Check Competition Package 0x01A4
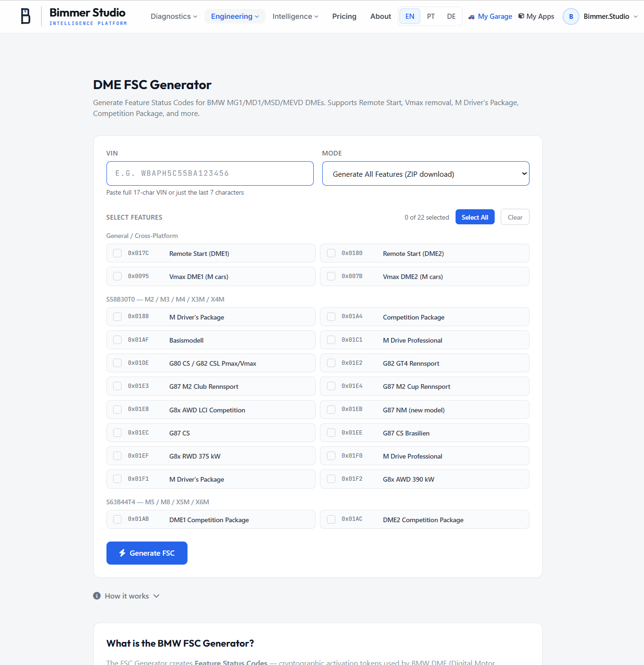Image resolution: width=644 pixels, height=665 pixels. click(x=331, y=317)
